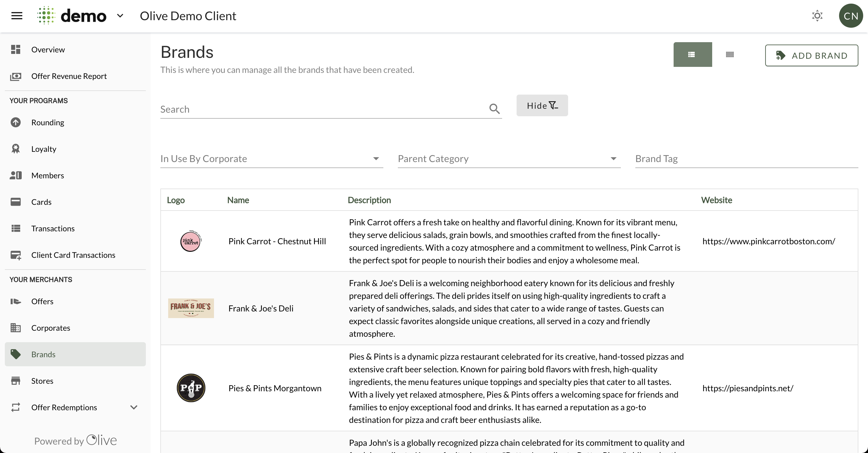Viewport: 868px width, 453px height.
Task: Click the search magnifier icon
Action: click(494, 109)
